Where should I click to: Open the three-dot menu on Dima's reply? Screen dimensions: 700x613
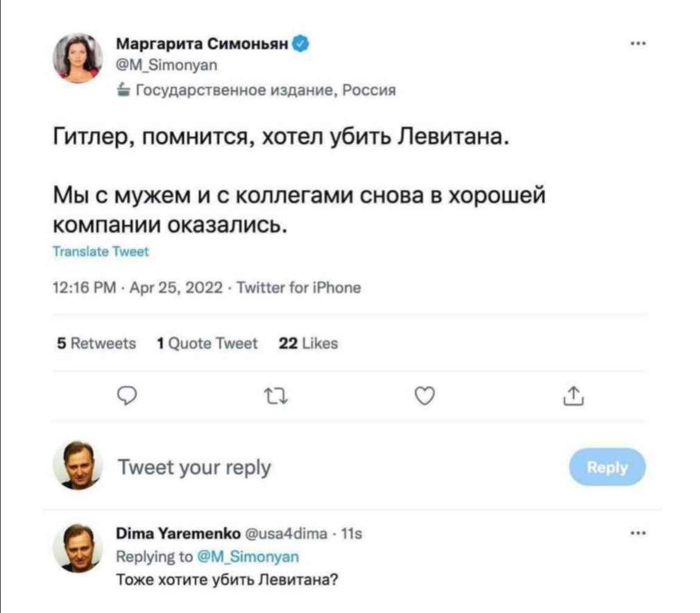click(638, 533)
